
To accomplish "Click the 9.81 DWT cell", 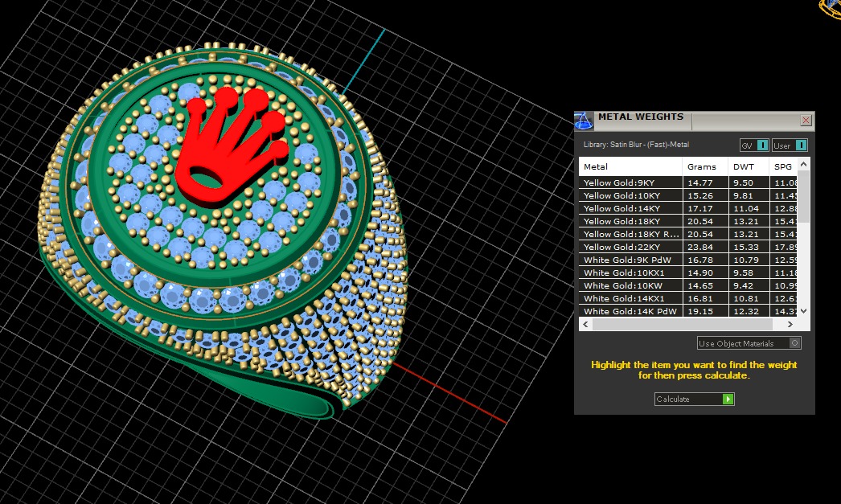I will [749, 195].
